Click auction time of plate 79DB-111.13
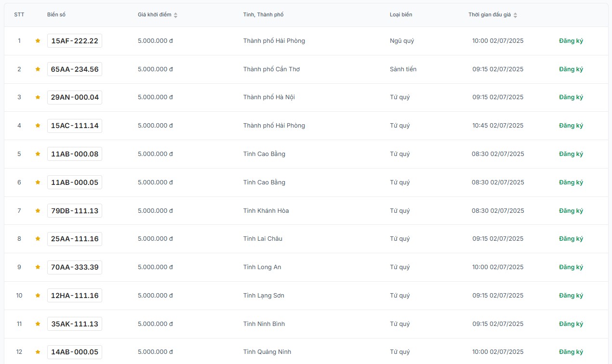Image resolution: width=612 pixels, height=364 pixels. [498, 211]
